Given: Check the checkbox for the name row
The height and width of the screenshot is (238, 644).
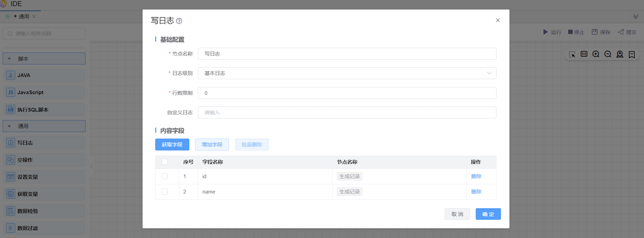Looking at the screenshot, I should point(164,192).
